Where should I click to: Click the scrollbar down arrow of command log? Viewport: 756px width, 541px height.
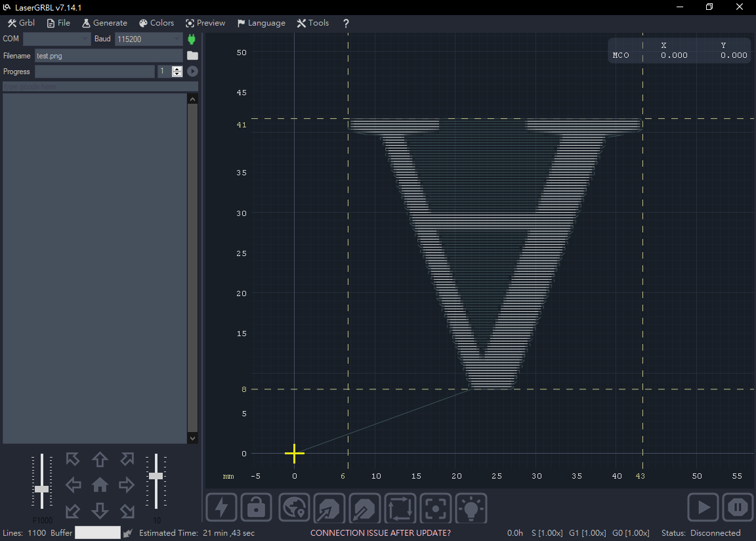(192, 438)
